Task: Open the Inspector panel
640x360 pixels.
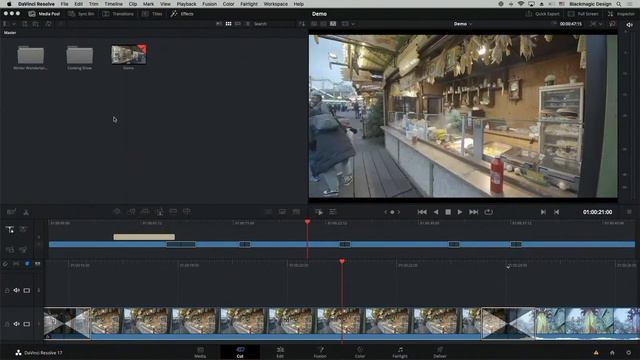Action: (x=621, y=14)
